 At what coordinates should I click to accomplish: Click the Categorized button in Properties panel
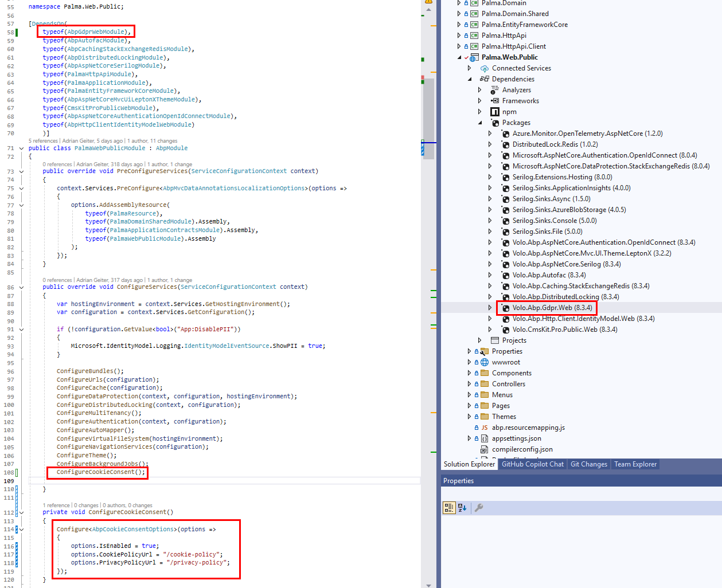(x=448, y=508)
